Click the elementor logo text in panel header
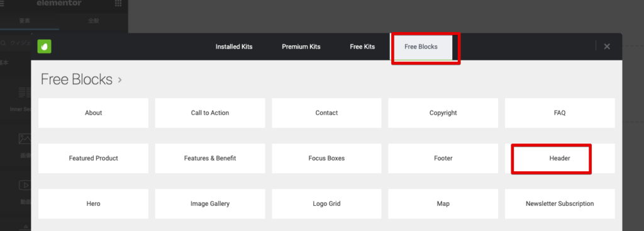Viewport: 644px width, 231px height. (x=58, y=3)
